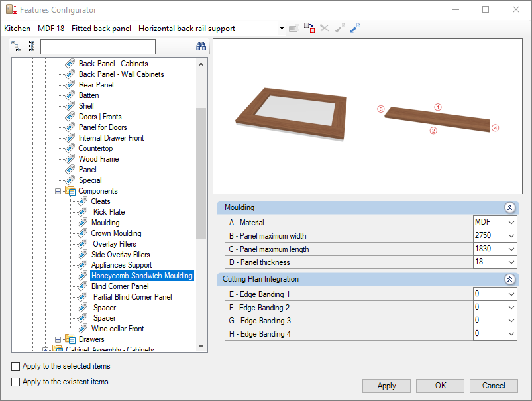Image resolution: width=532 pixels, height=401 pixels.
Task: Open the Edge Banding 1 dropdown
Action: coord(511,294)
